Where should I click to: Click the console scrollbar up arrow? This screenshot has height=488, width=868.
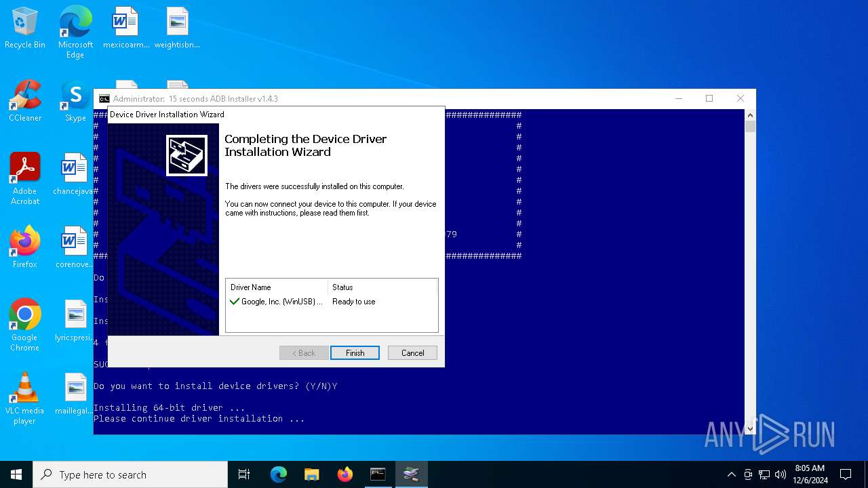(x=750, y=115)
